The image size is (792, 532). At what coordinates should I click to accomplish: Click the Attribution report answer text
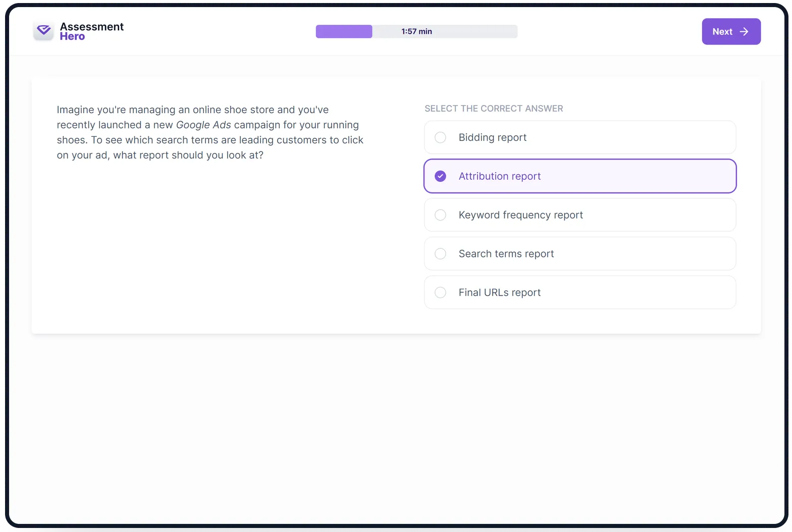tap(499, 176)
